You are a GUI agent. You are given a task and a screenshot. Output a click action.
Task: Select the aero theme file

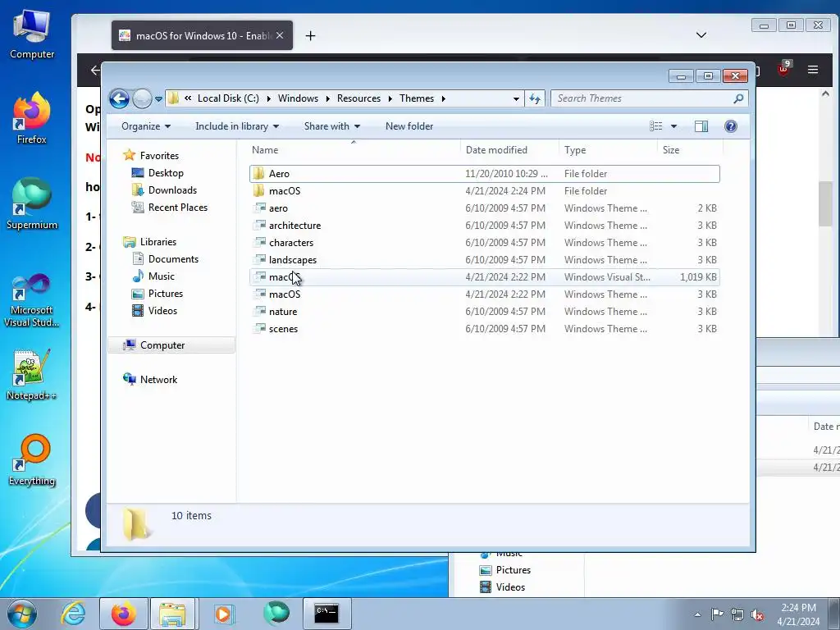[x=484, y=208]
